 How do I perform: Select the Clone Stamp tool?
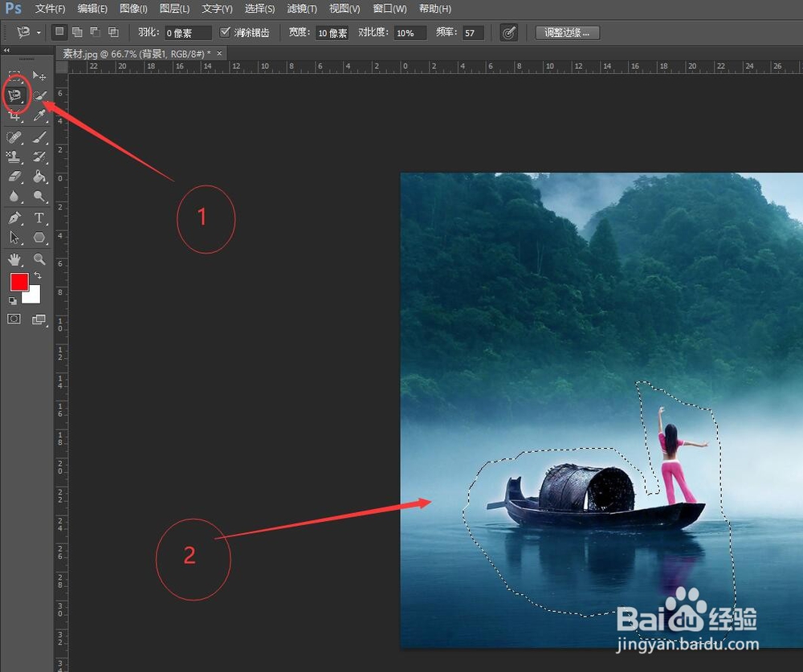pos(14,157)
